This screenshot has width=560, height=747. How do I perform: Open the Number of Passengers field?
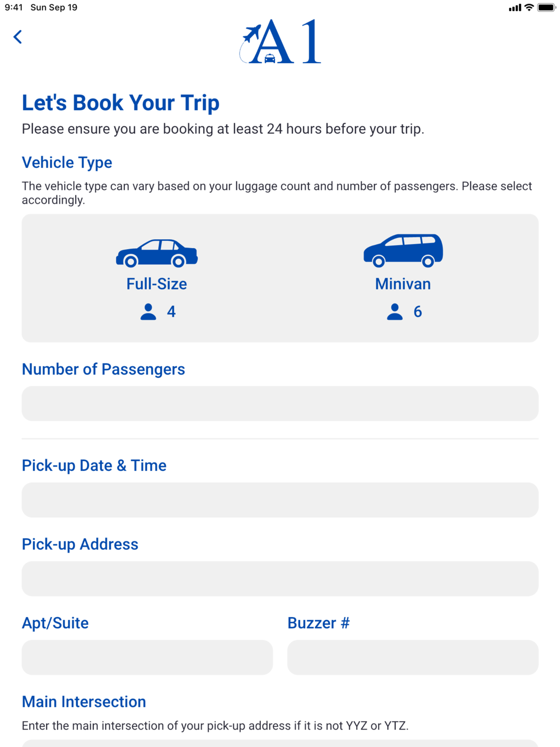click(x=280, y=403)
